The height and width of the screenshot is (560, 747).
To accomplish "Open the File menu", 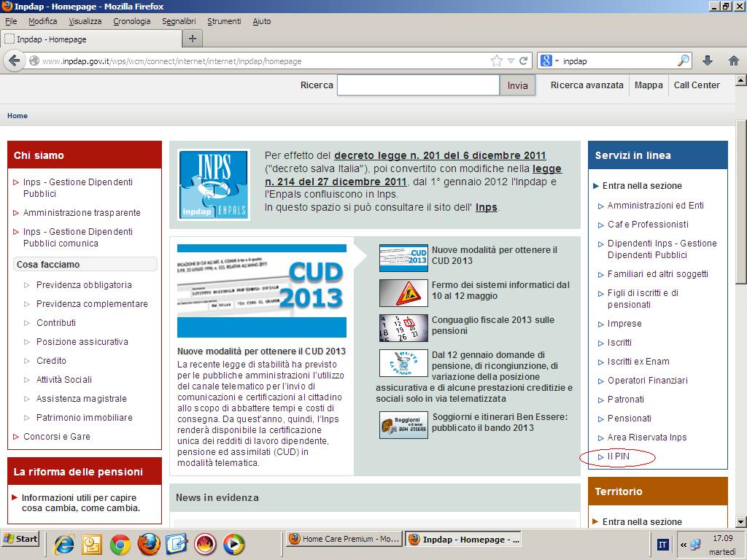I will [11, 21].
